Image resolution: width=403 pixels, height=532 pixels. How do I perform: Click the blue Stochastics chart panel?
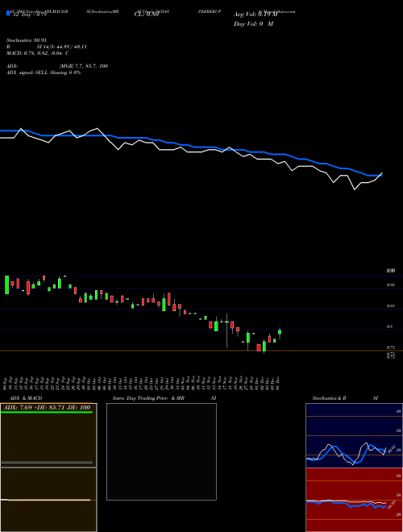(x=354, y=435)
